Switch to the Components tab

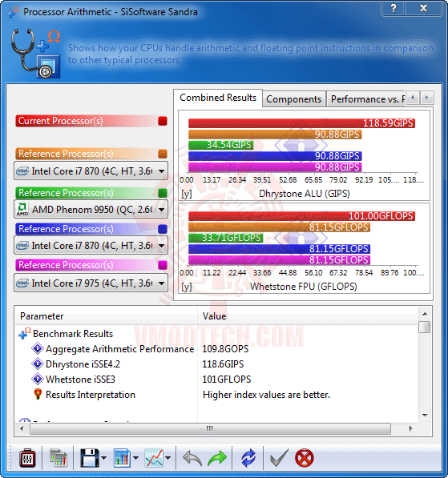[x=294, y=99]
